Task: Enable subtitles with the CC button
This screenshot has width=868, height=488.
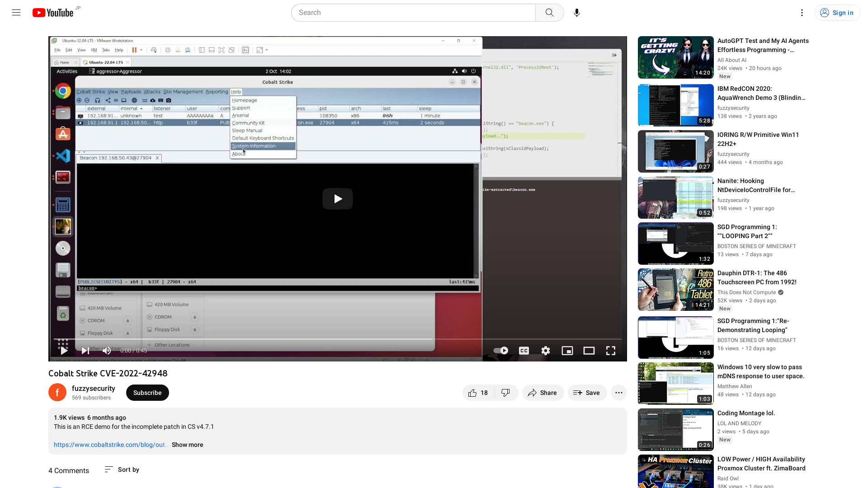Action: point(524,350)
